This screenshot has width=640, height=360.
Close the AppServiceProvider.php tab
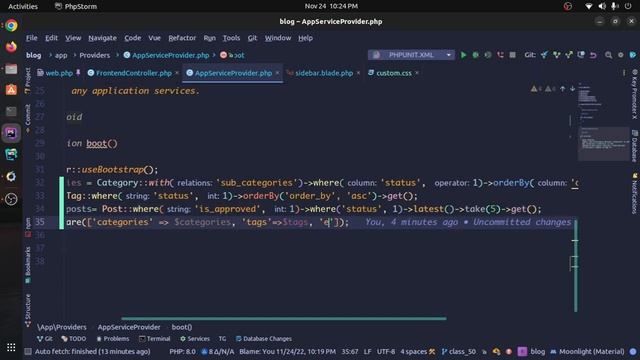(x=277, y=73)
